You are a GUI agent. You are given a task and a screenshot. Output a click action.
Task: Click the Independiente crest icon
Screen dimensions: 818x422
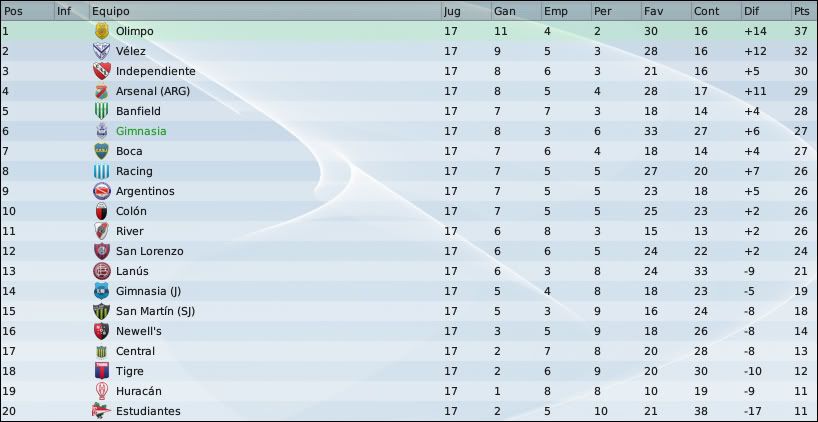[101, 71]
